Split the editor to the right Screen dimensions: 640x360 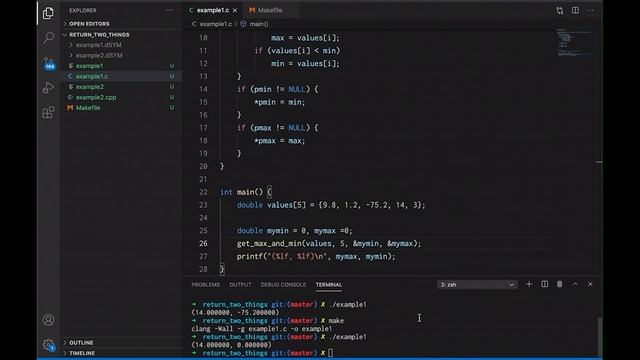575,10
